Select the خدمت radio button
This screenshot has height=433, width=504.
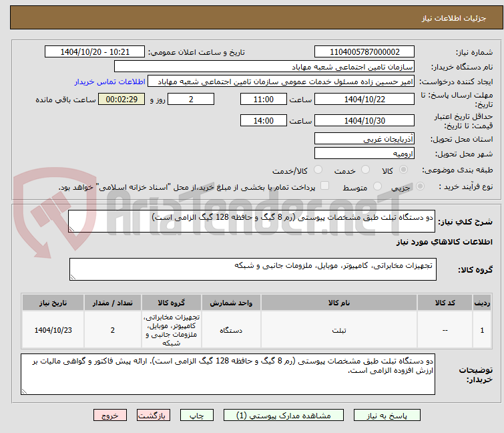pyautogui.click(x=365, y=170)
